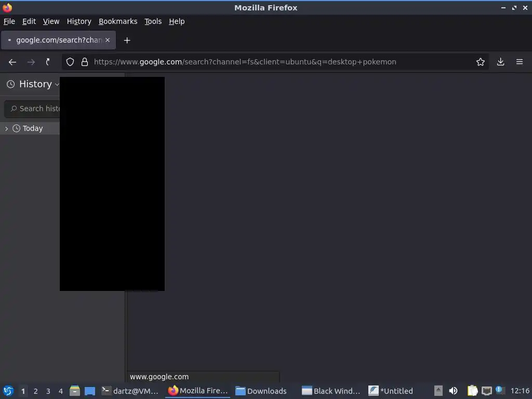532x399 pixels.
Task: Launch file manager from the taskbar
Action: [75, 391]
